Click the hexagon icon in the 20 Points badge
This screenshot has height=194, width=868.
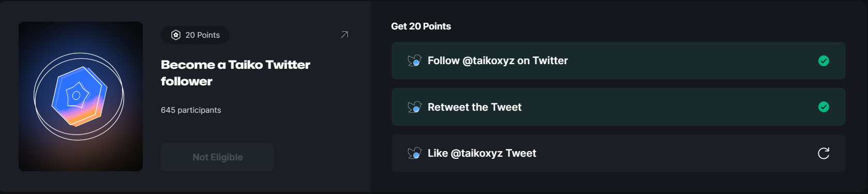click(176, 35)
